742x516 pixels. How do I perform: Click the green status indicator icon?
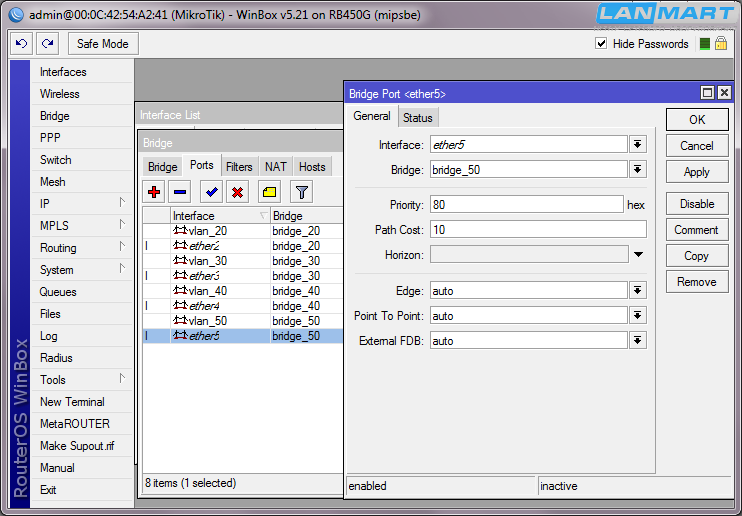coord(705,44)
